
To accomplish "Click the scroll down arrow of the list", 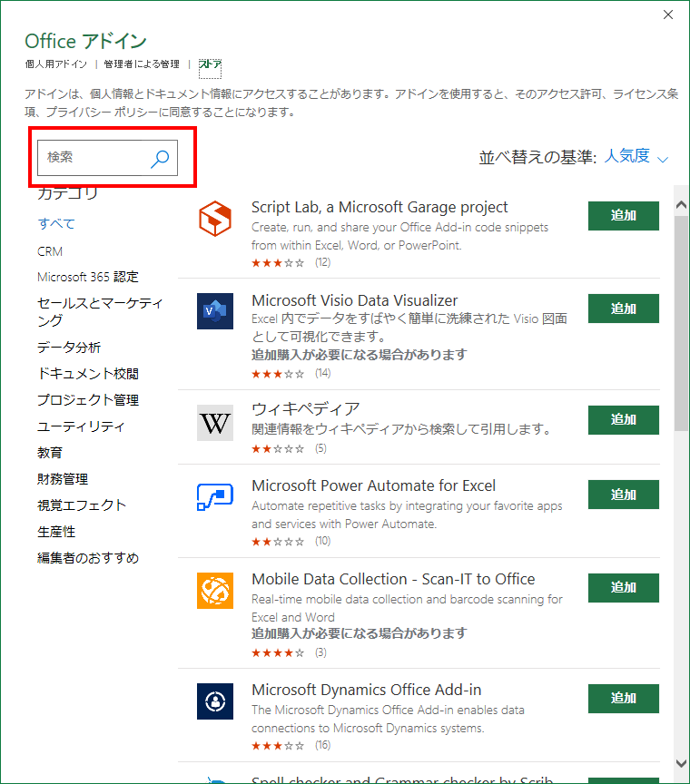I will click(x=681, y=763).
